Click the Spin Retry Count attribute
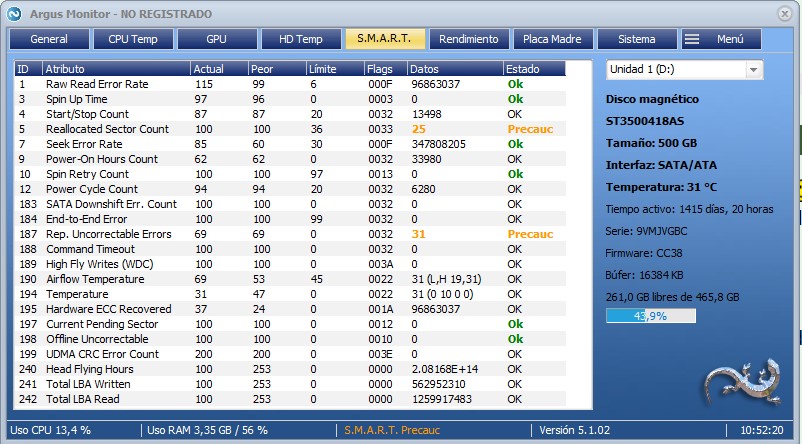 87,174
